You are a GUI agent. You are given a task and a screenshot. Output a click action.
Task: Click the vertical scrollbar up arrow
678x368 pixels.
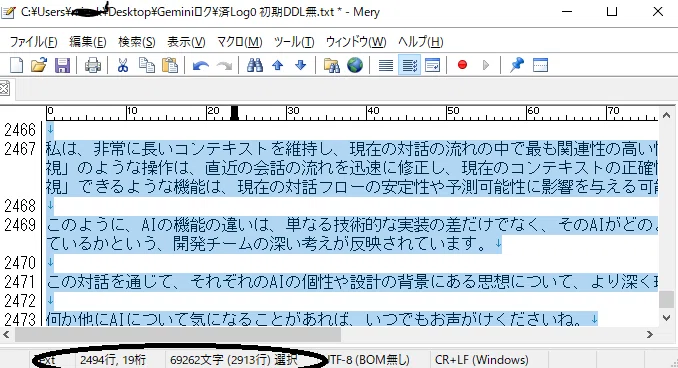tap(666, 115)
